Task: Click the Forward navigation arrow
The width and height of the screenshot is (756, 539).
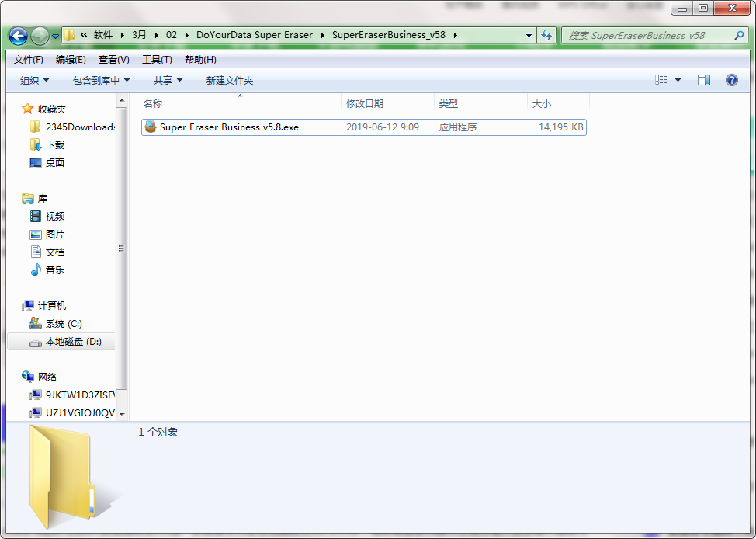Action: [x=40, y=36]
